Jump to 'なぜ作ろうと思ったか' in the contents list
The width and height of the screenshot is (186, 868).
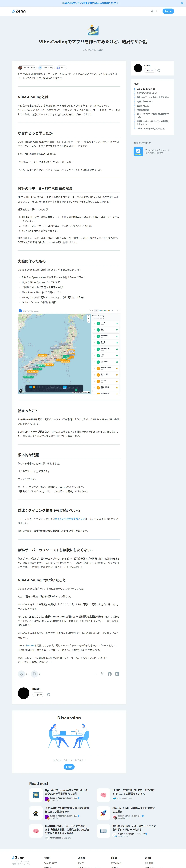pos(147,93)
